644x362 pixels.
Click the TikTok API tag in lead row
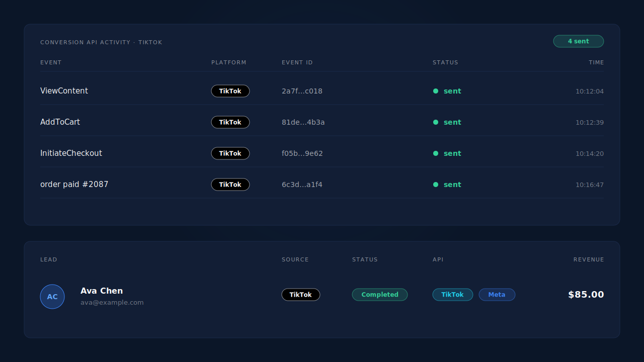[x=453, y=295]
